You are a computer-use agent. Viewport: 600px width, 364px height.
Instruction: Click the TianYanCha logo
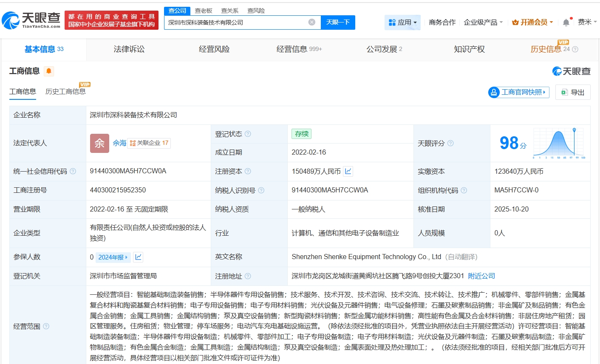(31, 20)
